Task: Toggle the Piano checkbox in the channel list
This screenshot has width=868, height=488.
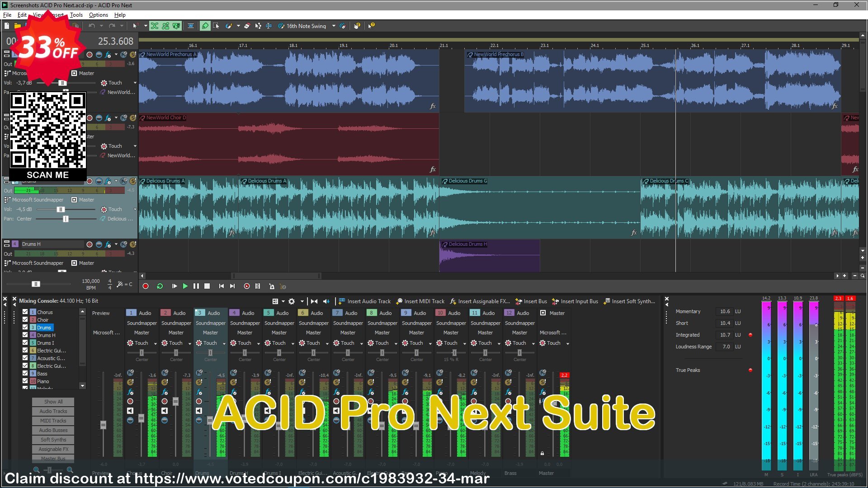Action: (25, 381)
